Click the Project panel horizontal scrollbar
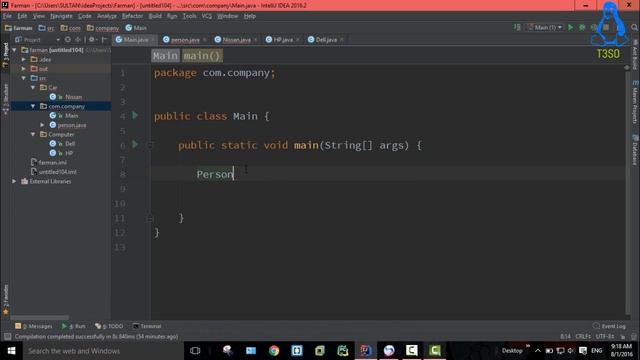640x360 pixels. (40, 317)
